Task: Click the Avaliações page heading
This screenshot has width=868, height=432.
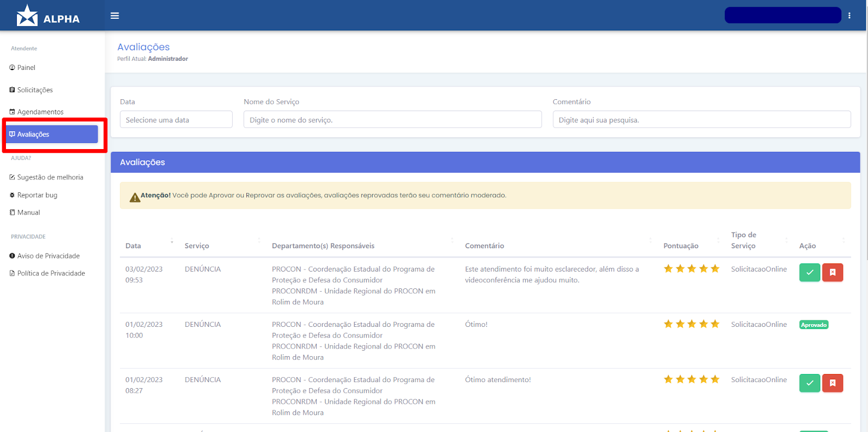Action: (x=143, y=47)
